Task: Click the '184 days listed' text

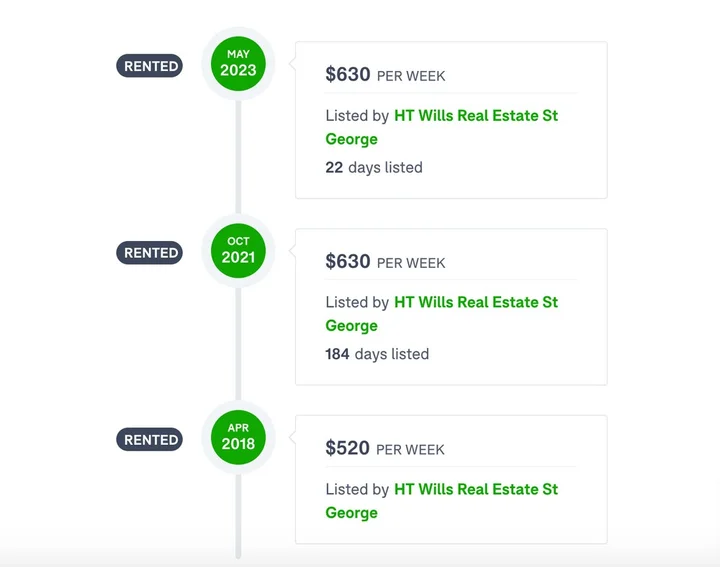Action: 377,354
